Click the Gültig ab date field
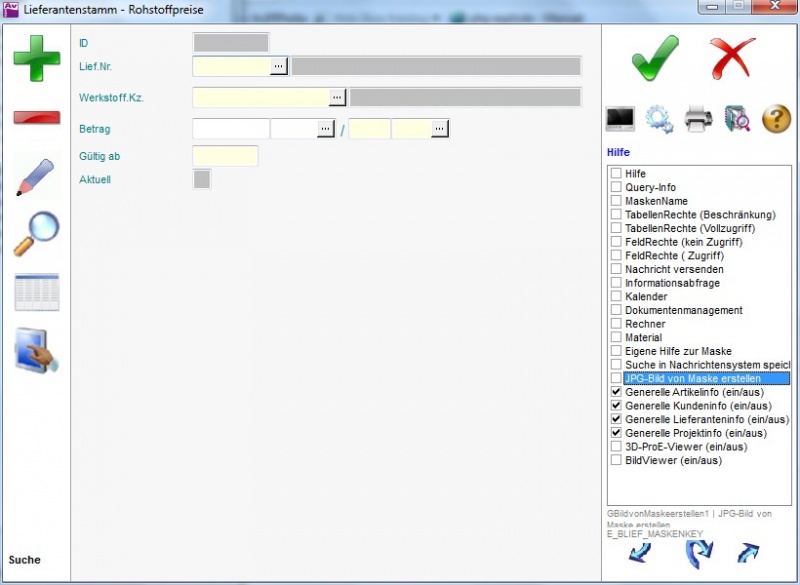800x585 pixels. point(225,156)
